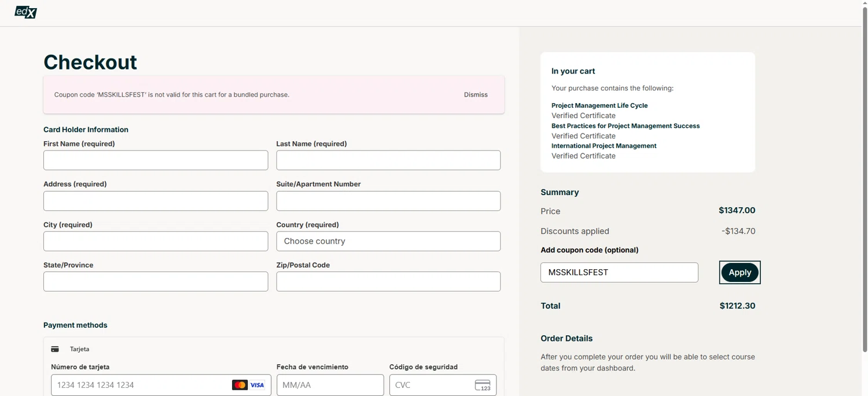Click the coupon code field containing MSSKILLSFEST
This screenshot has height=396, width=868.
(x=619, y=273)
